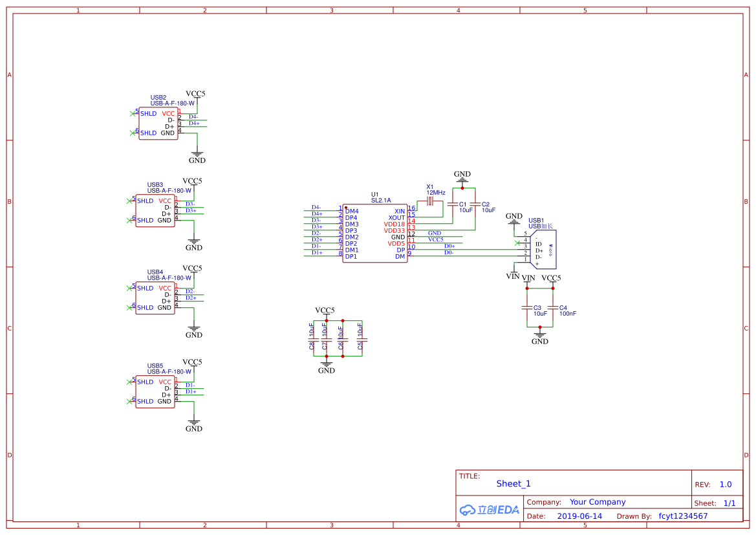This screenshot has height=535, width=756.
Task: Click the 'Your Company' text
Action: [x=598, y=502]
